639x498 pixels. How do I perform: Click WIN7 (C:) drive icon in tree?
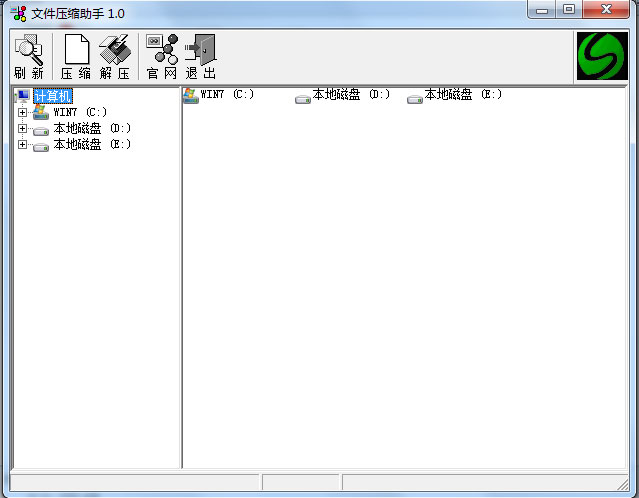(41, 112)
